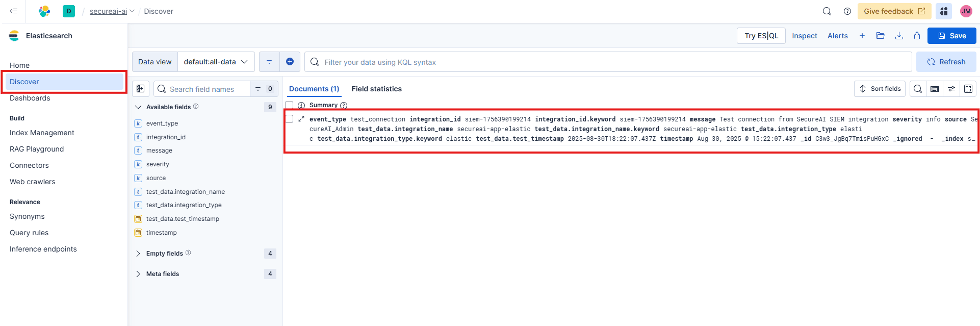980x326 pixels.
Task: Open the green D space avatar
Action: 69,11
